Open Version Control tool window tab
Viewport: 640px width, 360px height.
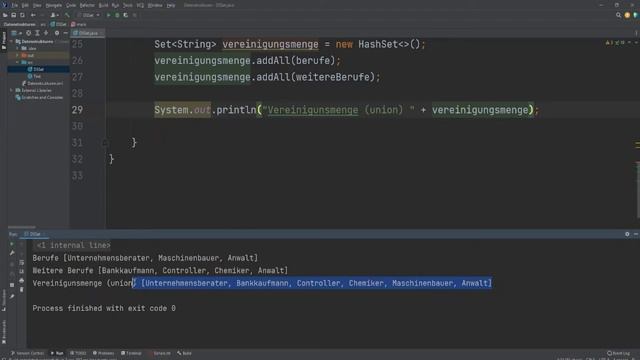pos(27,353)
